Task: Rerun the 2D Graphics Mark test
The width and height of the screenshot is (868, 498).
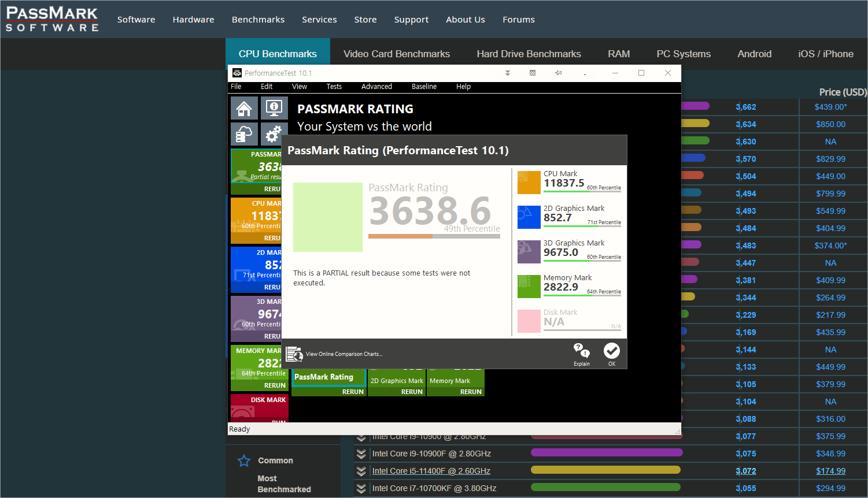Action: coord(412,392)
